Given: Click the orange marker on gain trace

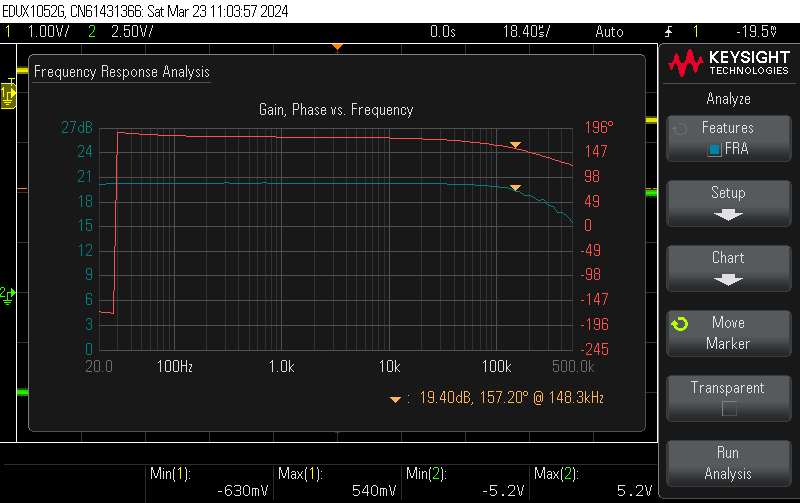Looking at the screenshot, I should tap(515, 188).
